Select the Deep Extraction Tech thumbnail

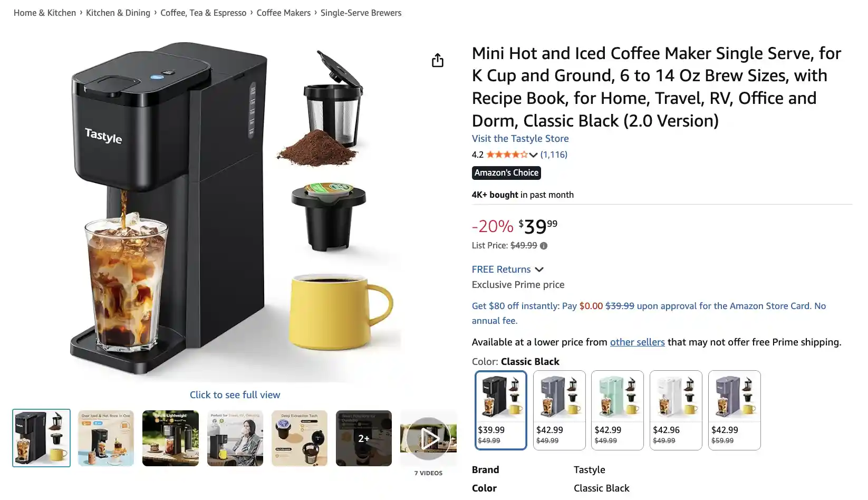point(300,438)
